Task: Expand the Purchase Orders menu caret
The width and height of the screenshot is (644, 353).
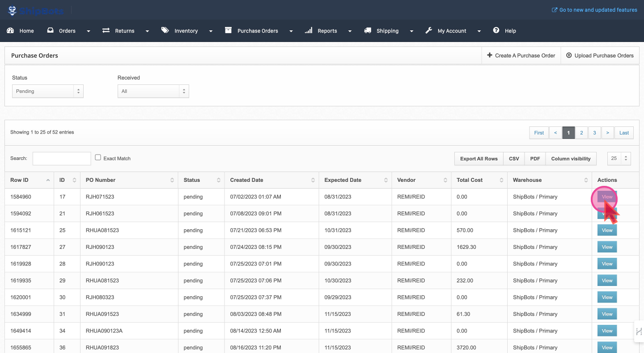Action: (291, 31)
